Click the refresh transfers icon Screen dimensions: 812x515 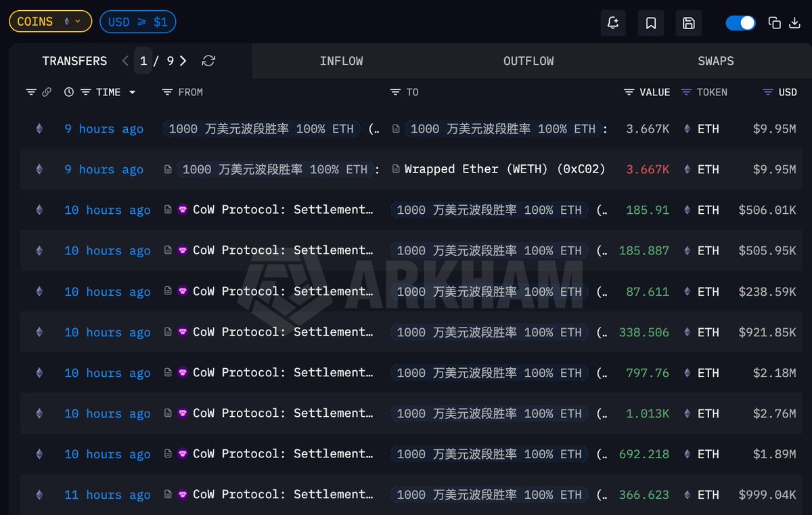[208, 61]
